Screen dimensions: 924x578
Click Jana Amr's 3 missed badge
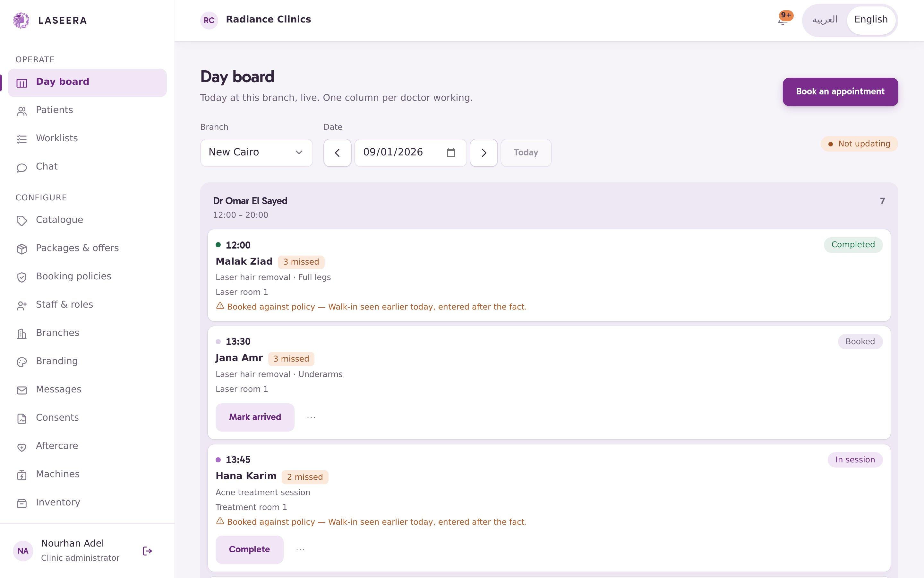pos(291,359)
